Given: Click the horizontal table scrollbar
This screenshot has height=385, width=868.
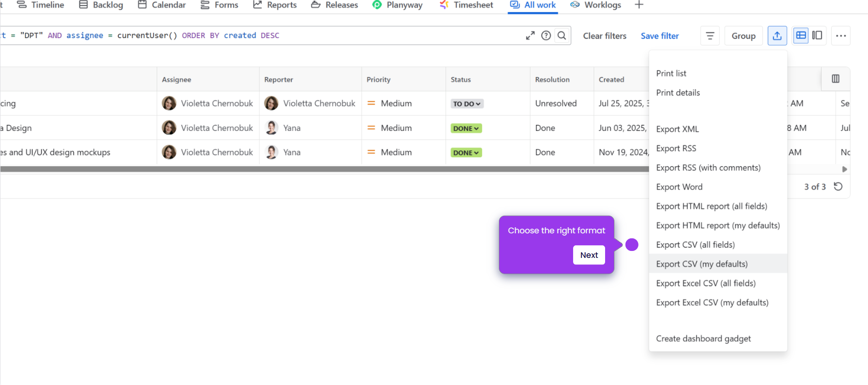Looking at the screenshot, I should click(325, 169).
